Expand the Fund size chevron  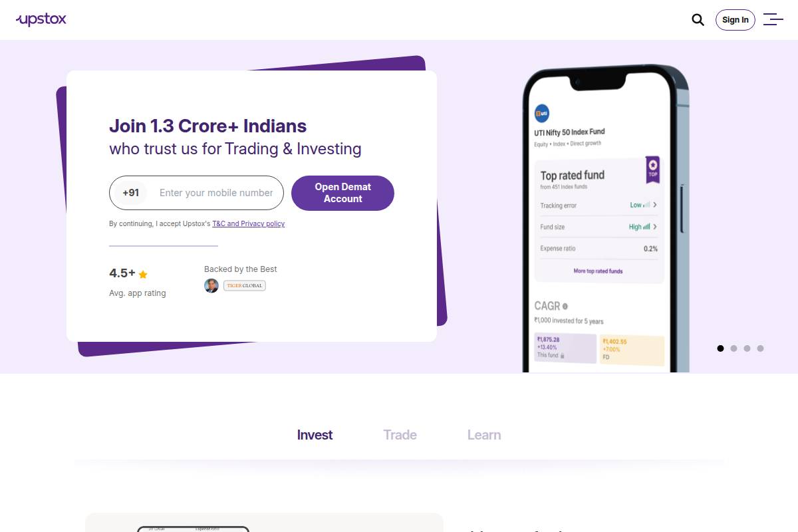pos(655,227)
